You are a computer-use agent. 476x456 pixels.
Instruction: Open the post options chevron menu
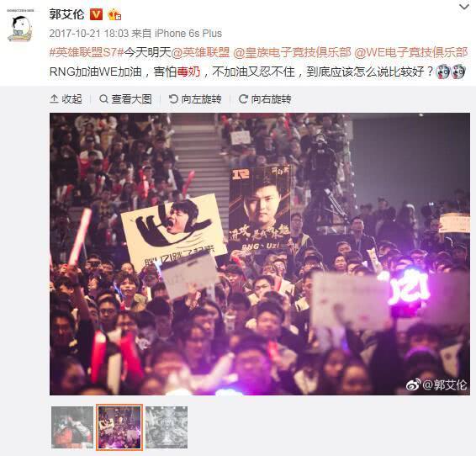tap(464, 7)
